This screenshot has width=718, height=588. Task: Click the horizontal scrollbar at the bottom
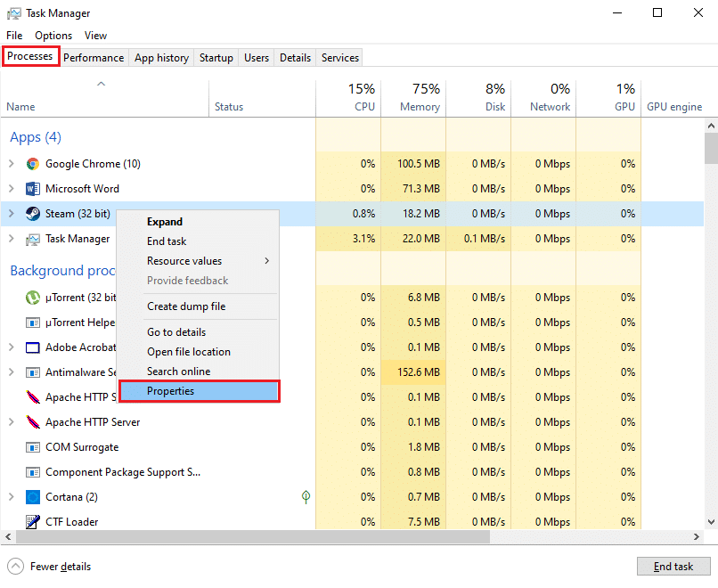[x=249, y=537]
